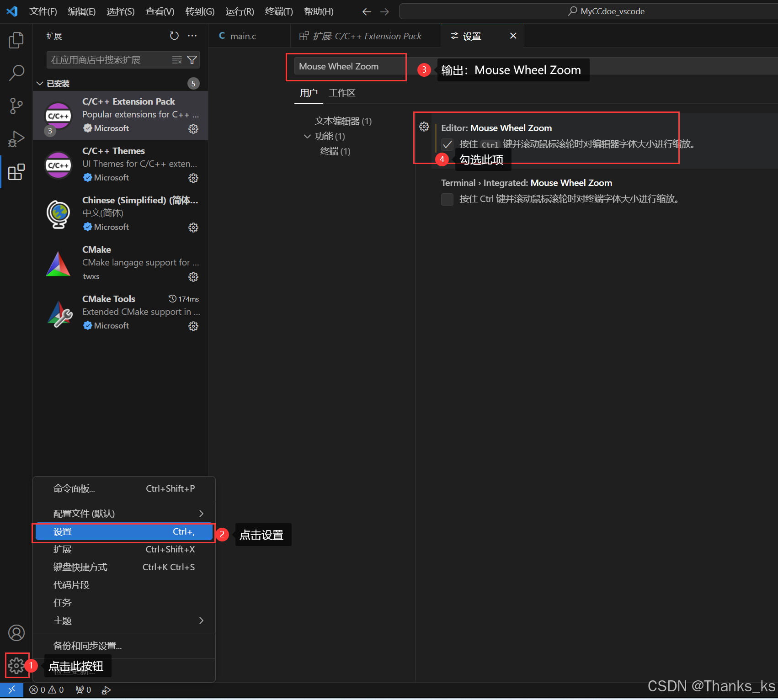Image resolution: width=778 pixels, height=700 pixels.
Task: Open ports indicator in status bar
Action: click(x=83, y=690)
